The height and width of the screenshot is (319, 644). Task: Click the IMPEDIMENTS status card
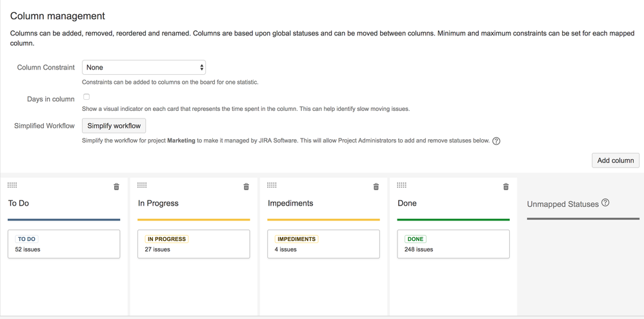point(323,244)
